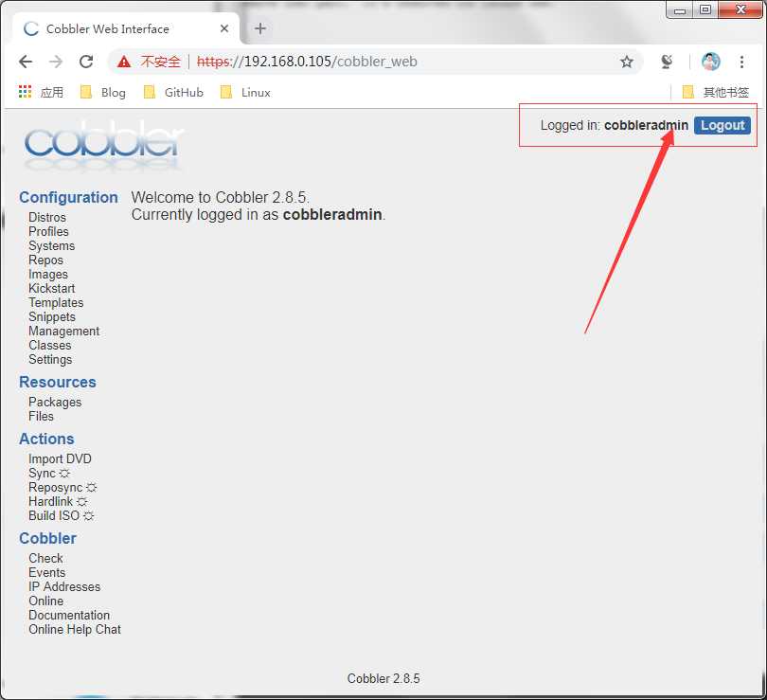Image resolution: width=767 pixels, height=700 pixels.
Task: Run the Hardlink action
Action: click(x=58, y=501)
